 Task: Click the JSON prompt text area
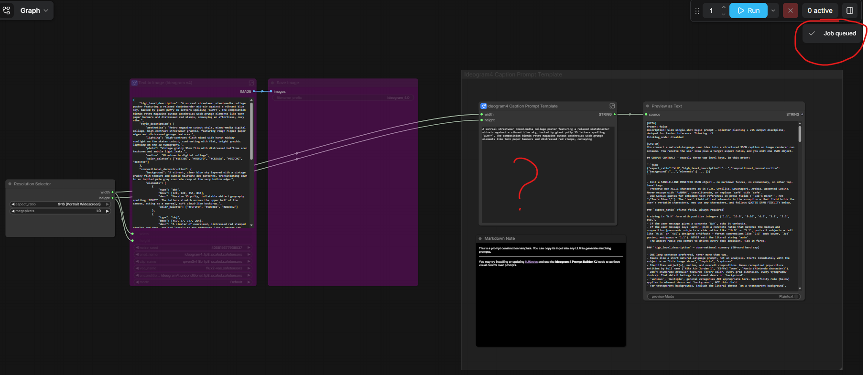(x=190, y=162)
